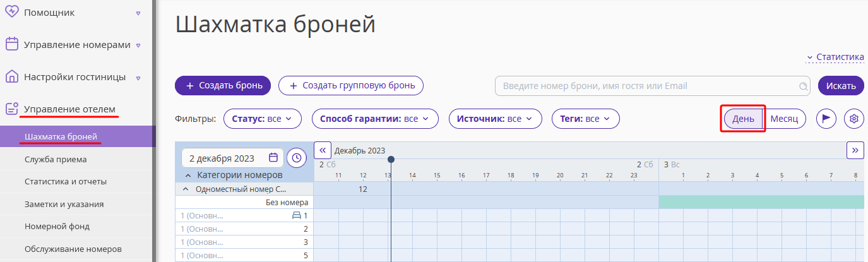
Task: Click the current time marker on timeline
Action: 391,160
